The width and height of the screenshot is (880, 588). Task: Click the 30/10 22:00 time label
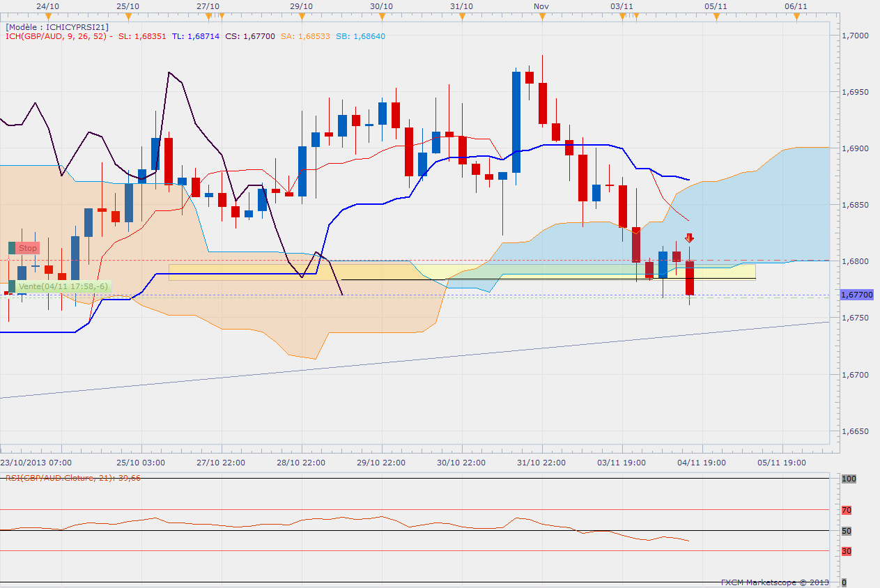[461, 462]
